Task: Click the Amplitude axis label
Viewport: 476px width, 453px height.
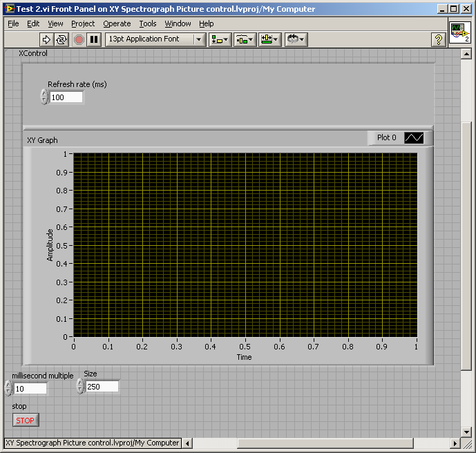Action: (50, 245)
